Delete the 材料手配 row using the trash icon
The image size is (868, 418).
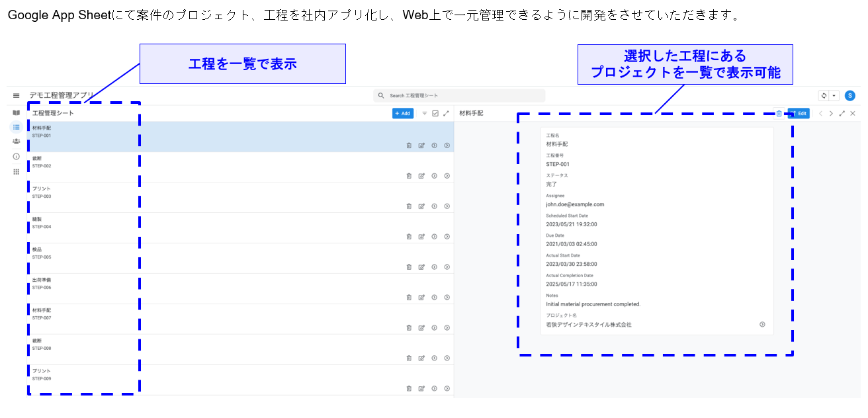point(409,145)
